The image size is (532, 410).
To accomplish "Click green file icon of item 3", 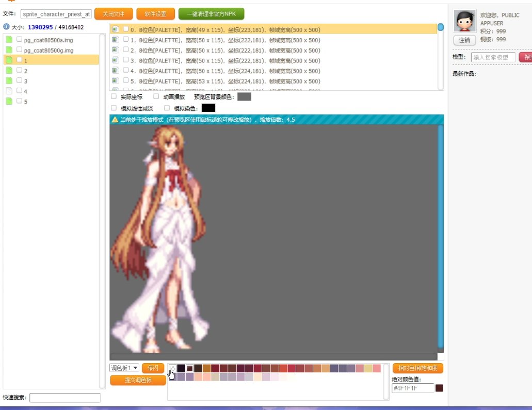I will (x=9, y=80).
